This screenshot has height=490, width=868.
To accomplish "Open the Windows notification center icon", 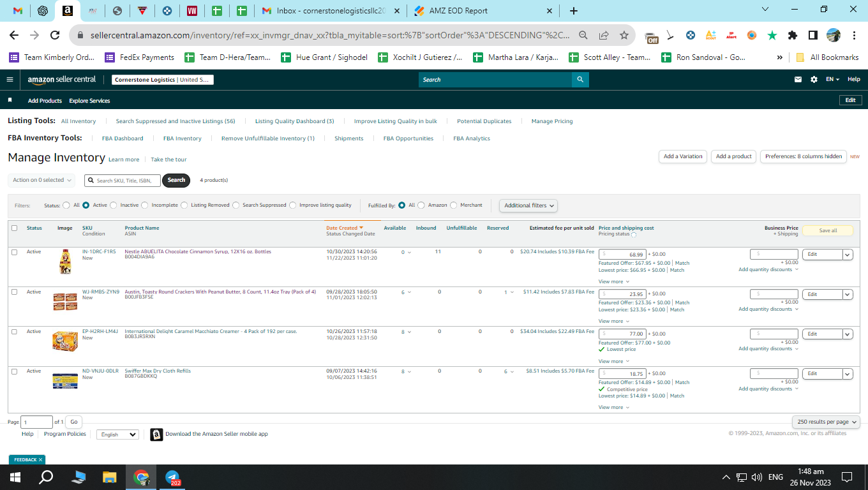I will pos(847,477).
